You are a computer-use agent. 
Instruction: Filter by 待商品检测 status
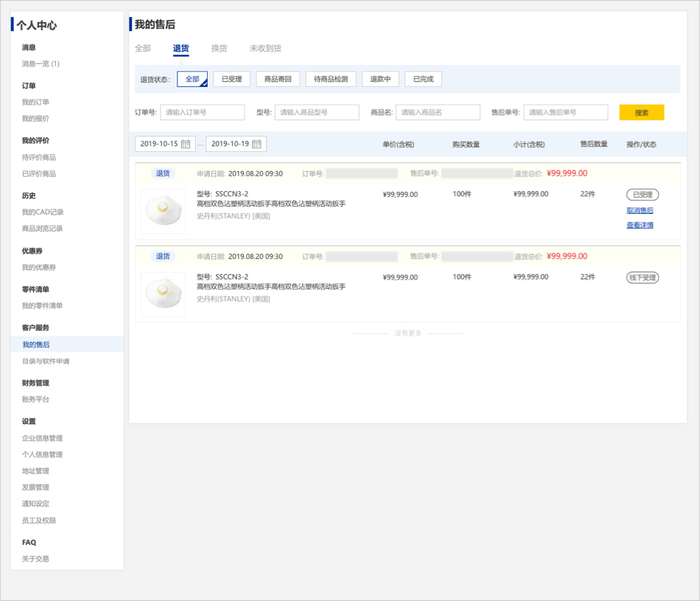coord(331,79)
